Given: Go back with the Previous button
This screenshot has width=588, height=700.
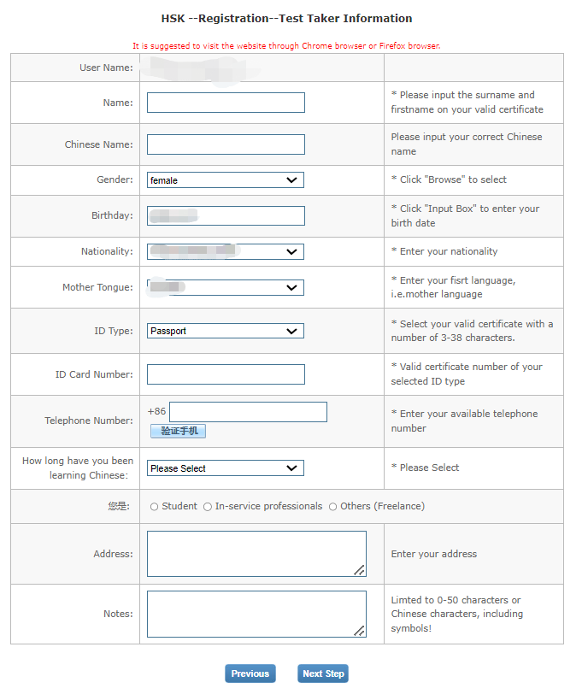Looking at the screenshot, I should point(250,674).
